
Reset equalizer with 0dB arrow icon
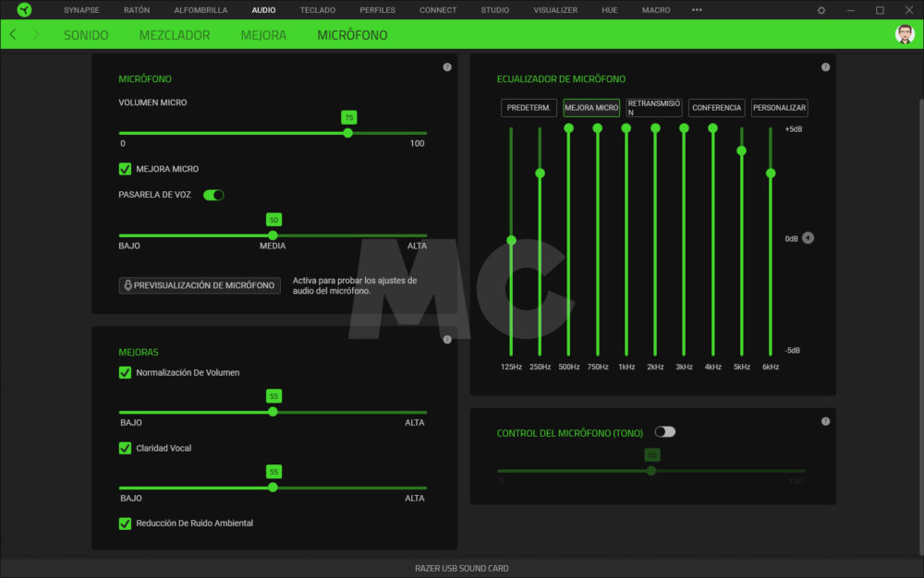click(808, 238)
